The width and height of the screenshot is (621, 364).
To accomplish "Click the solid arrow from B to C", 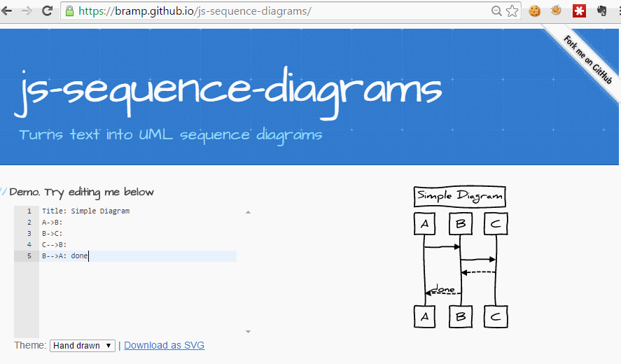I will [x=478, y=260].
